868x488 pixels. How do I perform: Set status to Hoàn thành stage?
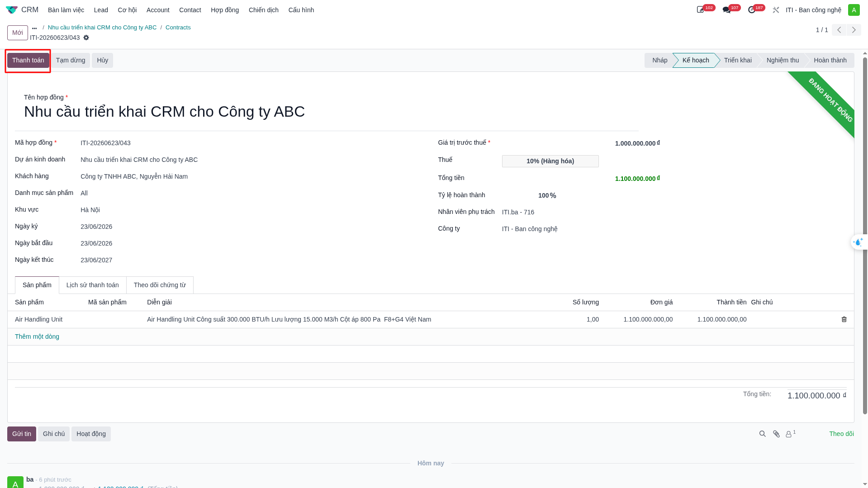point(830,60)
